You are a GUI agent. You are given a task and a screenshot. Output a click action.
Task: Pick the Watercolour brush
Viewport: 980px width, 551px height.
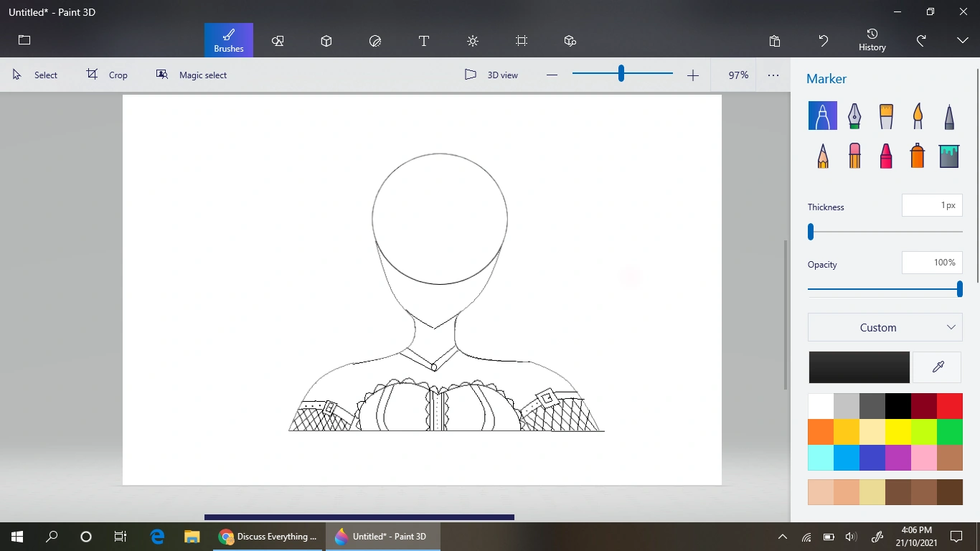coord(917,116)
